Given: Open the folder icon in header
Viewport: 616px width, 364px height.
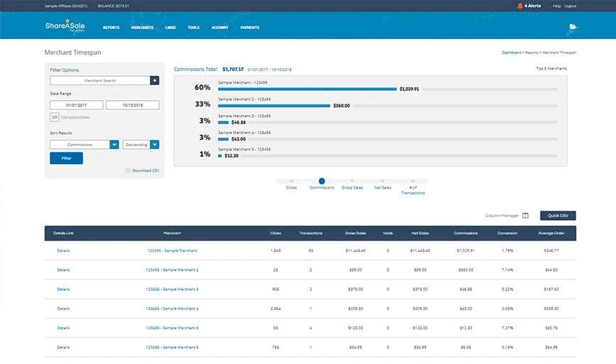Looking at the screenshot, I should pos(573,27).
